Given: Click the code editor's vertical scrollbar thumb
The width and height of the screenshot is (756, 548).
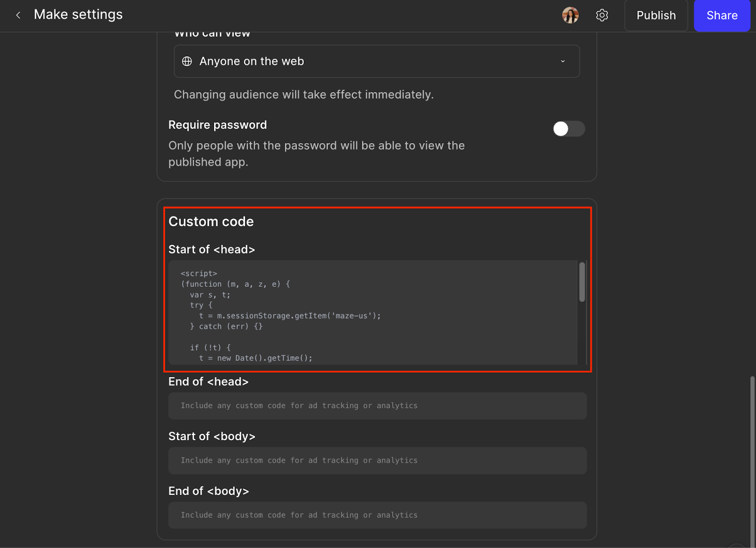Looking at the screenshot, I should 582,282.
